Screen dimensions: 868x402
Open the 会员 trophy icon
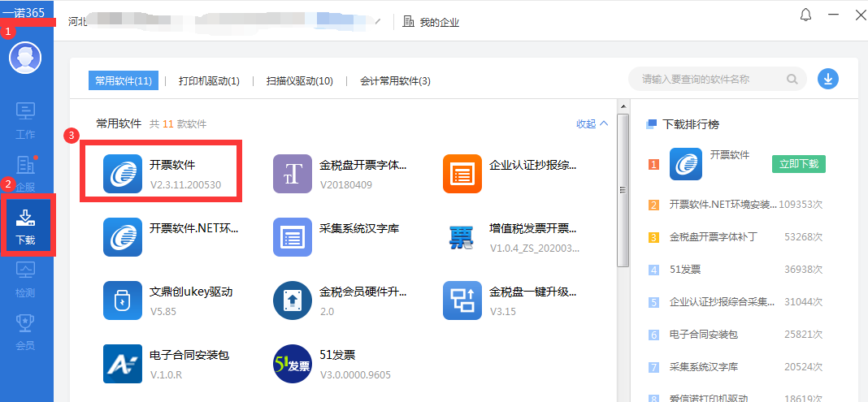(25, 331)
